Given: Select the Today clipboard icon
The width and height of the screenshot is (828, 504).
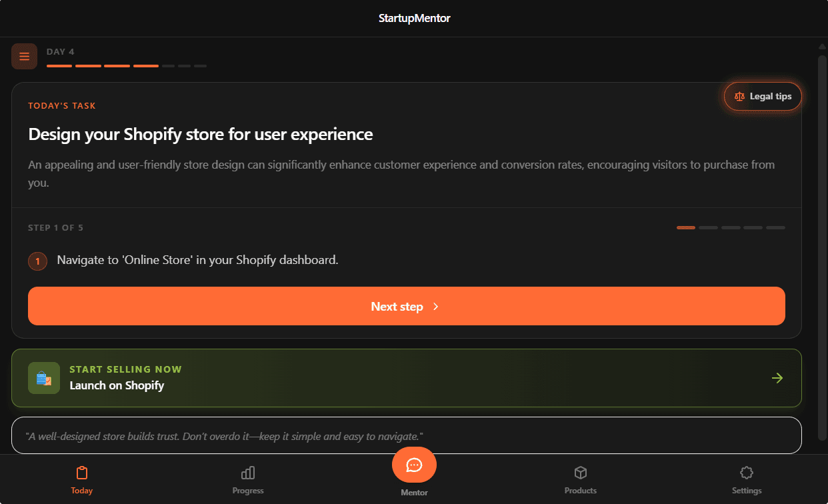Looking at the screenshot, I should [x=81, y=472].
